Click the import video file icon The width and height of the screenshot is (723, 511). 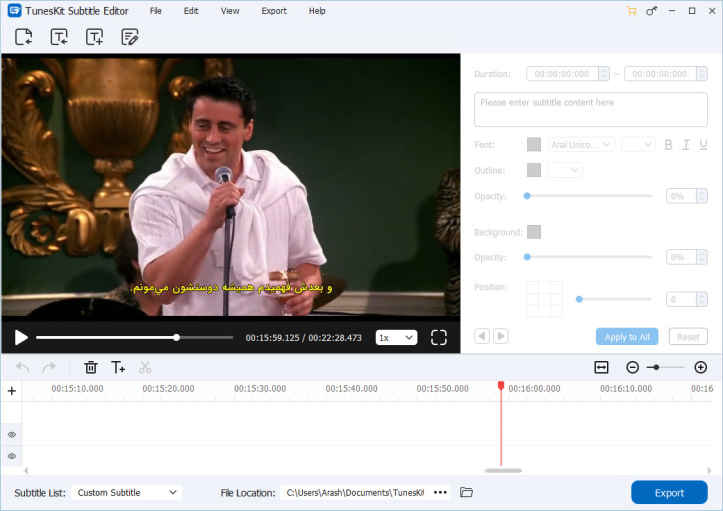coord(24,37)
